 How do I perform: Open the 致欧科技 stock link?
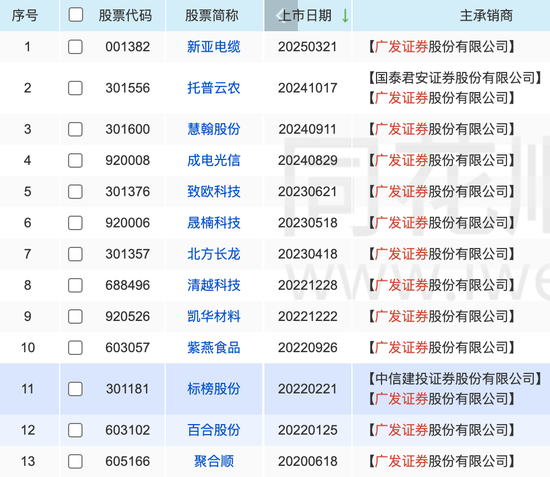214,192
